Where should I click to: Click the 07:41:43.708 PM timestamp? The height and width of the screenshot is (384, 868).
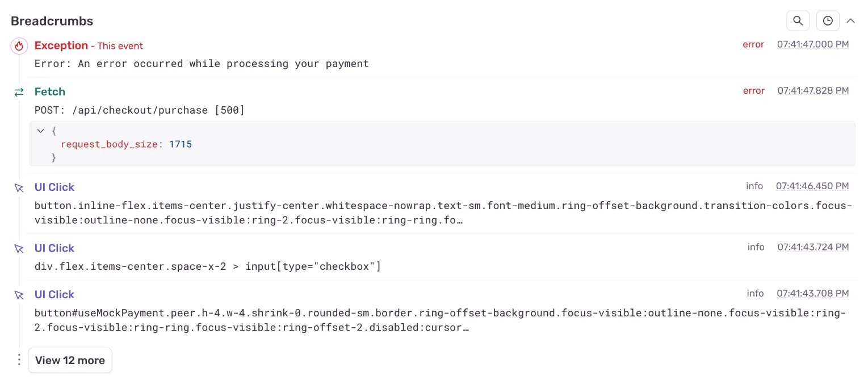pos(813,293)
